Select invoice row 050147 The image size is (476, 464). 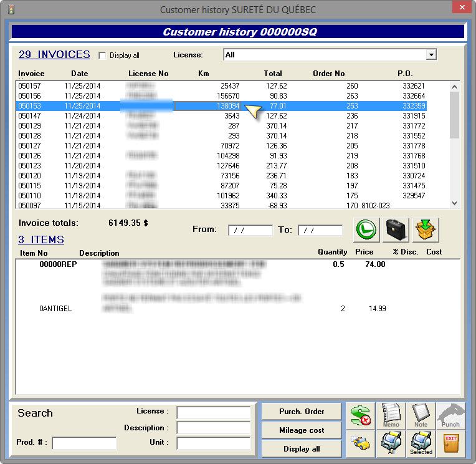[221, 116]
